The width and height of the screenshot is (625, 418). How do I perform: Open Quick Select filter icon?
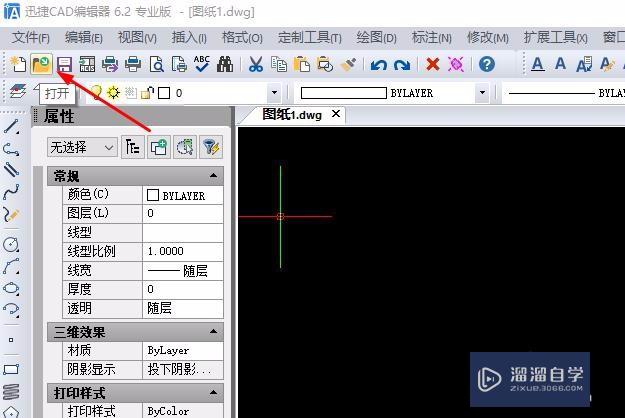coord(211,147)
